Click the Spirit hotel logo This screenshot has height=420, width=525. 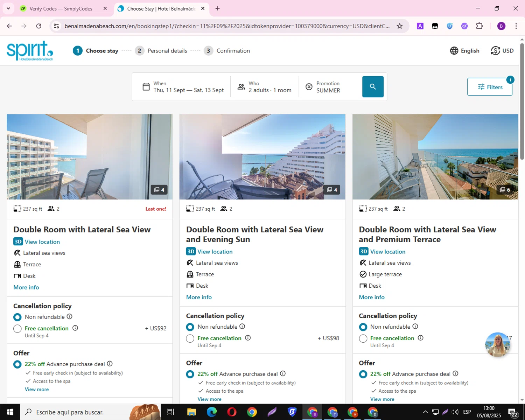tap(30, 51)
